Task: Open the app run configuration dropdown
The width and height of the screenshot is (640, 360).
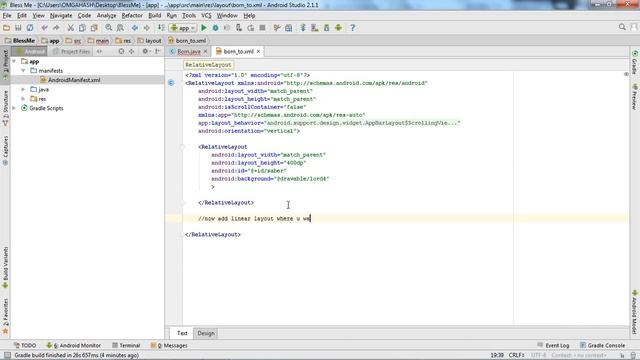Action: click(182, 28)
